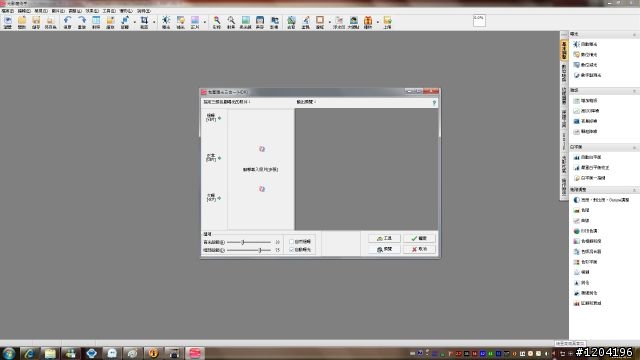Screen dimensions: 640x360
Task: Click the Upload (上傳) toolbar icon
Action: point(387,22)
